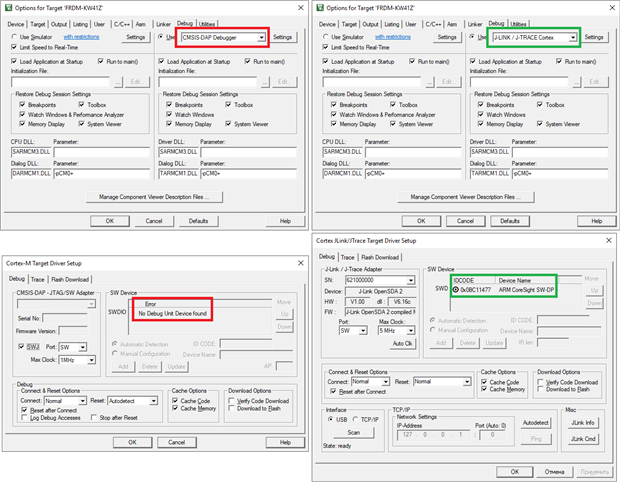Open the SN 621000000 adapter dropdown
Viewport: 620px width, 482px height.
pyautogui.click(x=411, y=281)
